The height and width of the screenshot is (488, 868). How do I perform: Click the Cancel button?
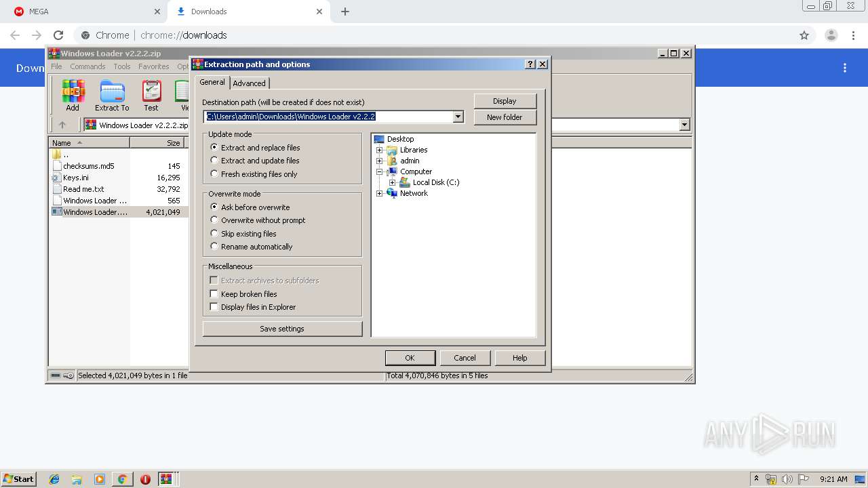pyautogui.click(x=465, y=358)
